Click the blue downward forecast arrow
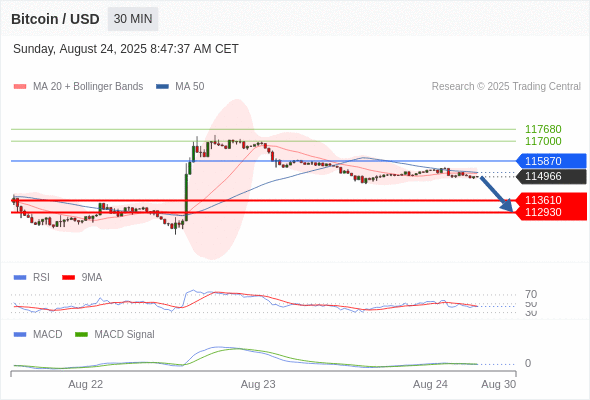Screen dimensions: 590x400 (x=497, y=193)
